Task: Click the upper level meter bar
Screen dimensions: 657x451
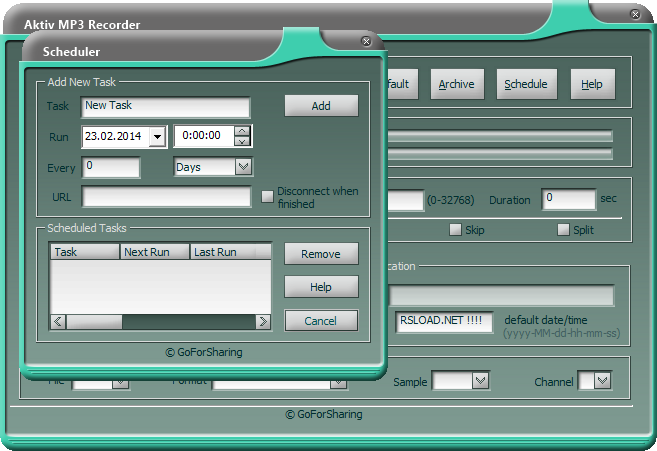Action: point(500,136)
